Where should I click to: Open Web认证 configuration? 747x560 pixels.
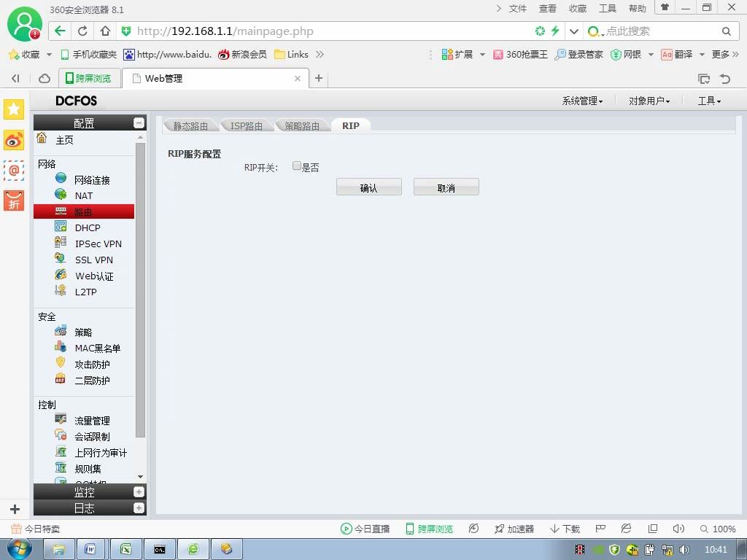coord(94,276)
